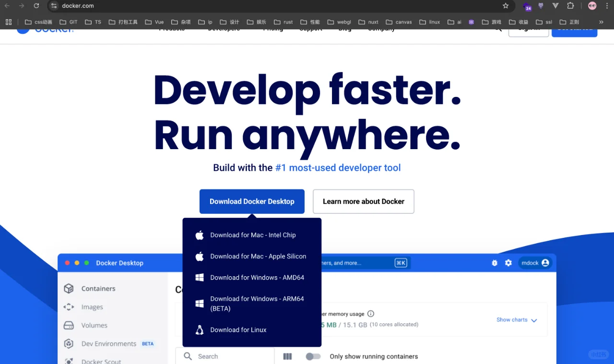The image size is (614, 364).
Task: Open the 游戏 bookmark folder
Action: pyautogui.click(x=492, y=22)
